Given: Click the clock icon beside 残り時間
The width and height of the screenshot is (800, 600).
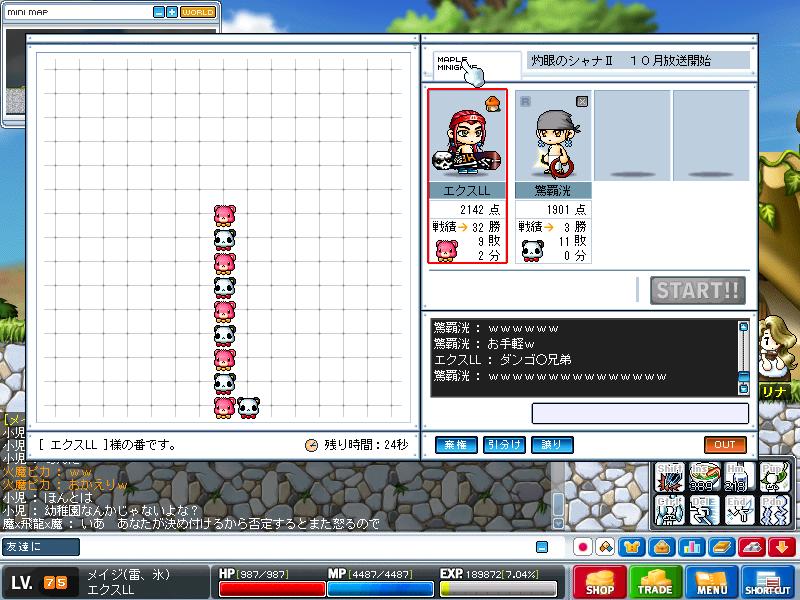Looking at the screenshot, I should tap(311, 445).
